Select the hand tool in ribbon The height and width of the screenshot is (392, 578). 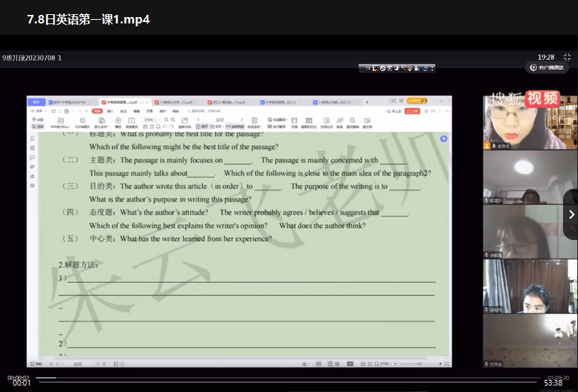[x=38, y=120]
